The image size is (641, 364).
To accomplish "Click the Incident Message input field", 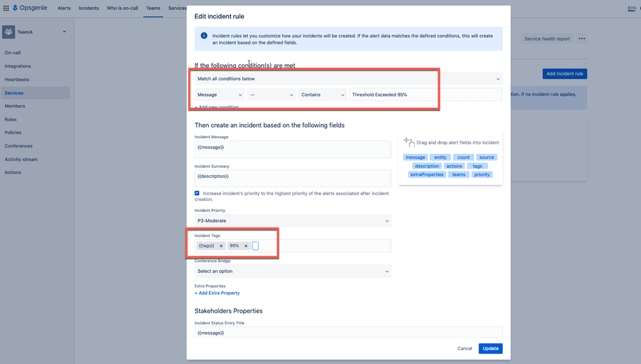I will click(x=293, y=150).
